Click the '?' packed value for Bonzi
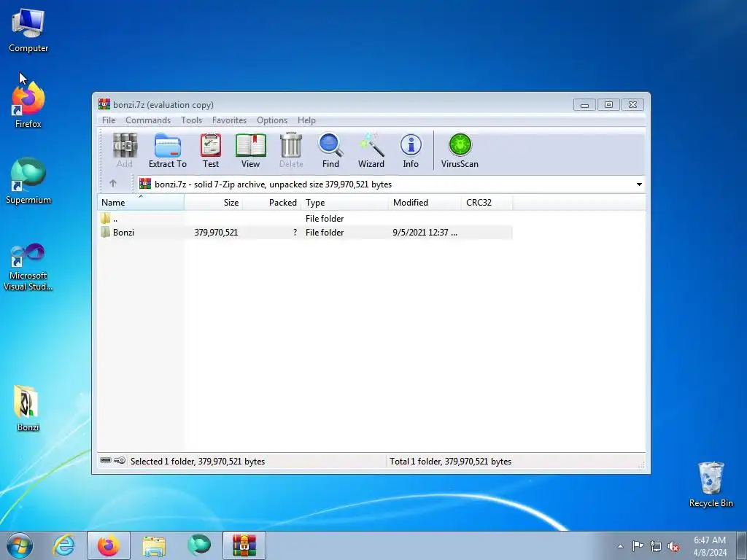 pos(295,233)
